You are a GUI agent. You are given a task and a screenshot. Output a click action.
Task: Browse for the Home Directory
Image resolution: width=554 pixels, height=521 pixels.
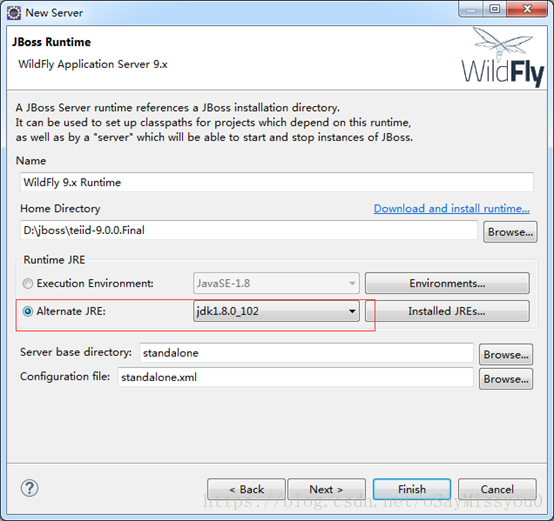[510, 232]
